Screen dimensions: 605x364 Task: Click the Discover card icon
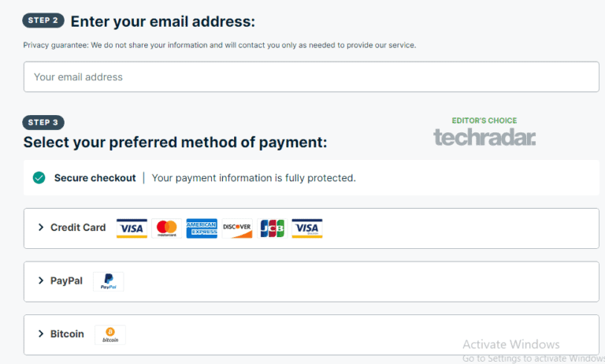pos(237,228)
